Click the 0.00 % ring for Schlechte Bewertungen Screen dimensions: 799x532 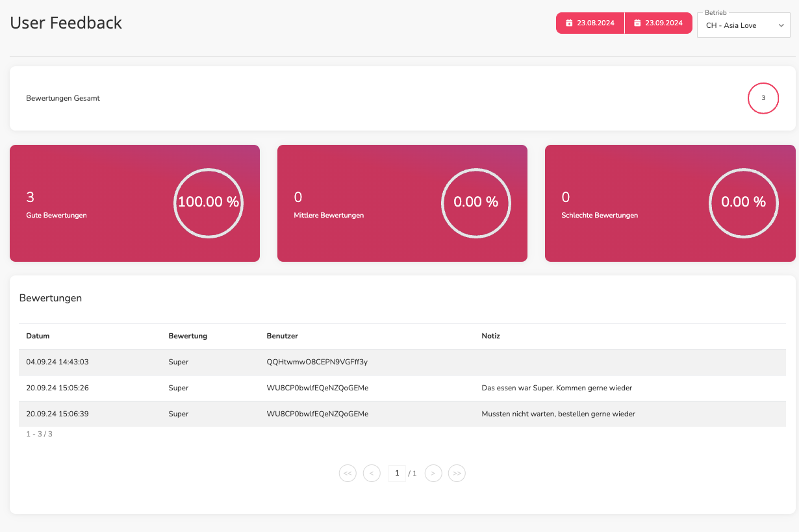744,202
